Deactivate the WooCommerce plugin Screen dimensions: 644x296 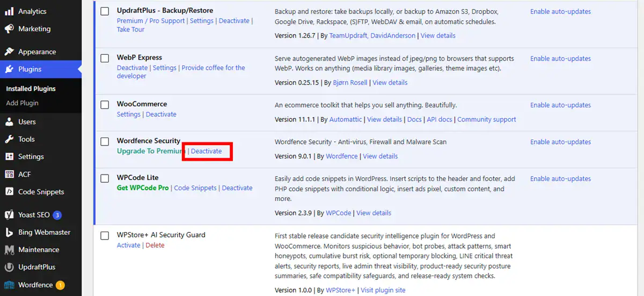[161, 114]
